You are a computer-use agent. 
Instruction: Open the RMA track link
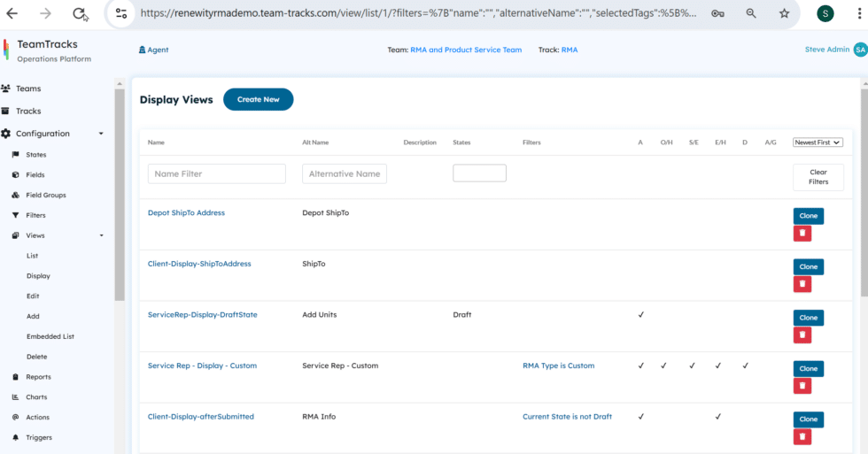[x=569, y=50]
